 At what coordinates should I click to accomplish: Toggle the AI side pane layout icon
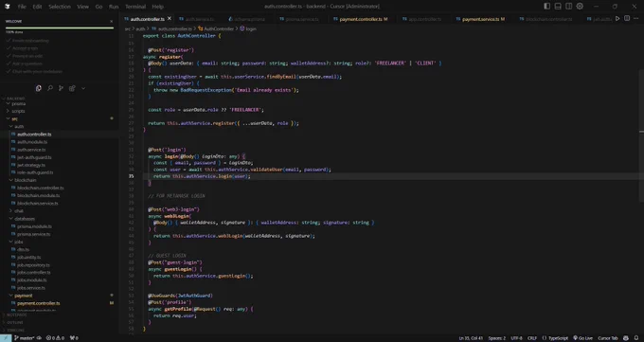[x=569, y=7]
